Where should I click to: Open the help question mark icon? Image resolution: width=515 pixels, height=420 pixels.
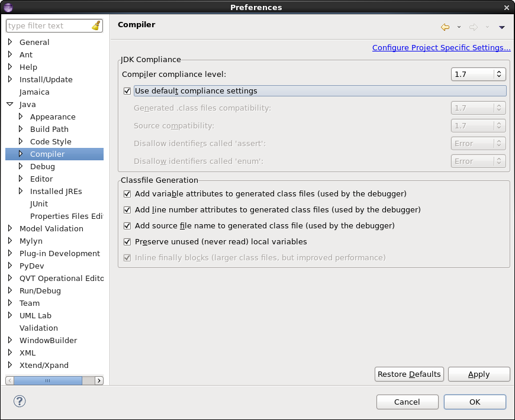pyautogui.click(x=20, y=401)
